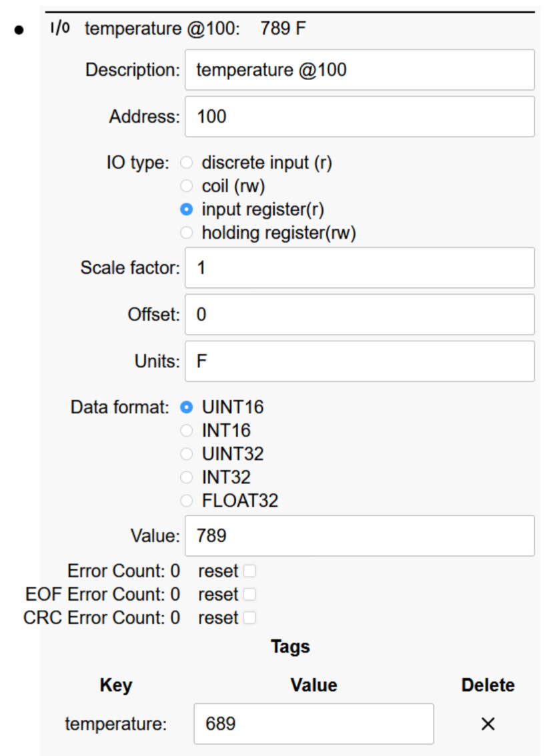Image resolution: width=553 pixels, height=756 pixels.
Task: Tick the EOF Error Count reset checkbox
Action: click(x=249, y=594)
